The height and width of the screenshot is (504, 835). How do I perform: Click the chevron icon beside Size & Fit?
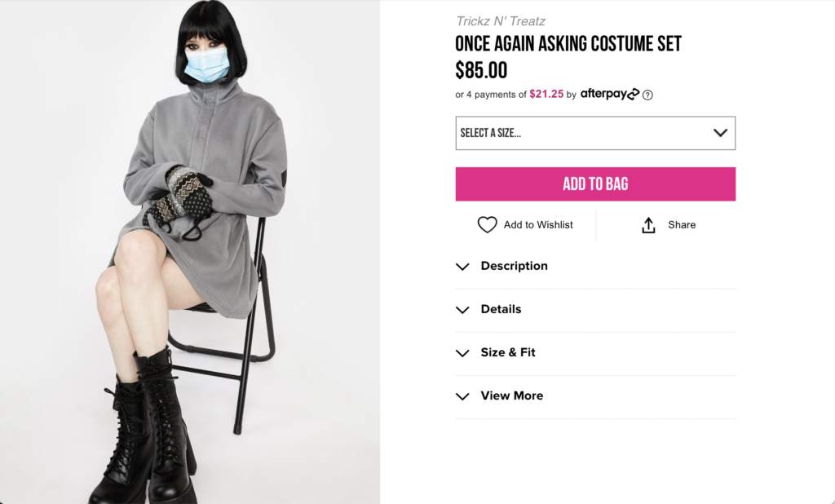[462, 353]
